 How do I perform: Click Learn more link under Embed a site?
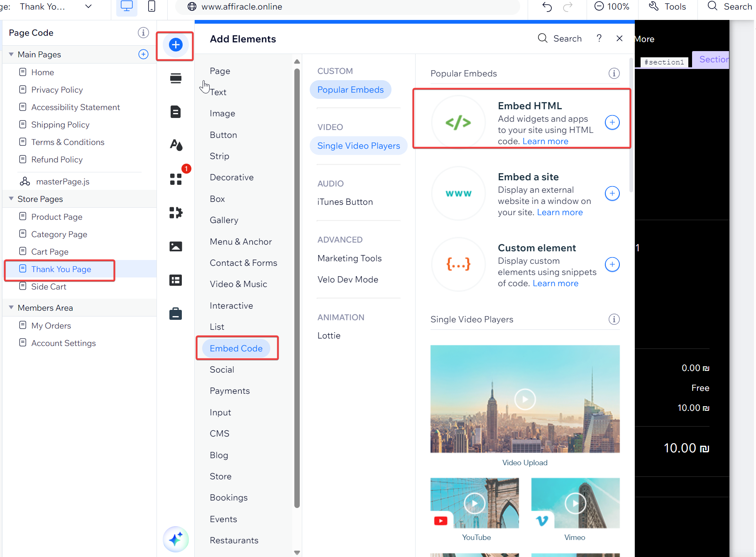pos(560,212)
